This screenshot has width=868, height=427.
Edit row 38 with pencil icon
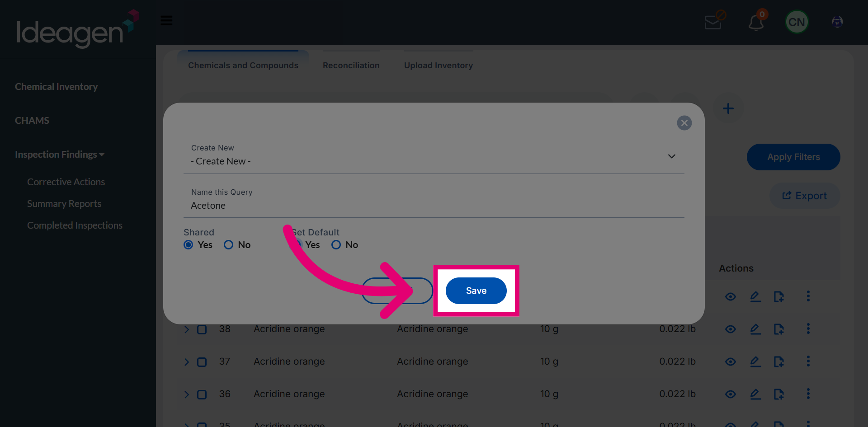[755, 329]
